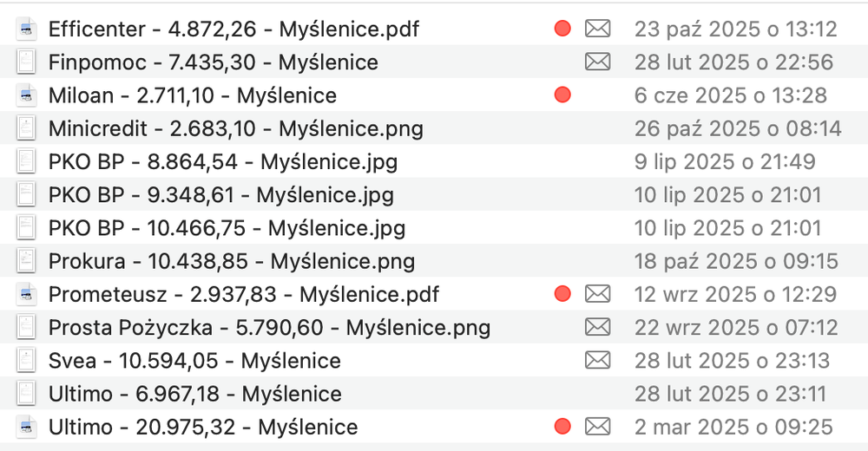
Task: Click date 28 lut 2025 o 22:56
Action: pos(734,62)
